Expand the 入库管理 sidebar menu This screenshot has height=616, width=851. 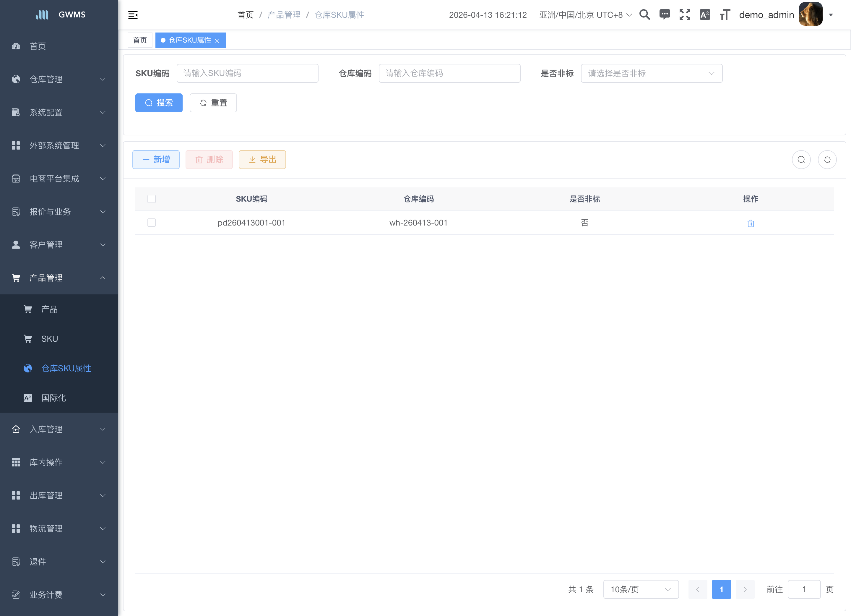pos(59,429)
